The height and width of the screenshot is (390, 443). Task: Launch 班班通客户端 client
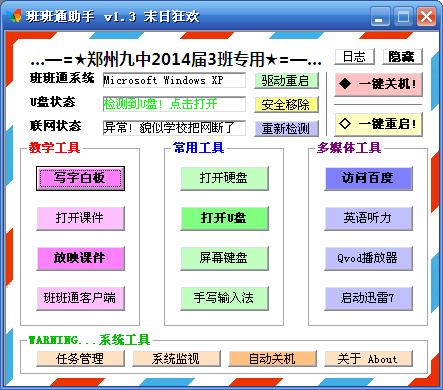(80, 298)
